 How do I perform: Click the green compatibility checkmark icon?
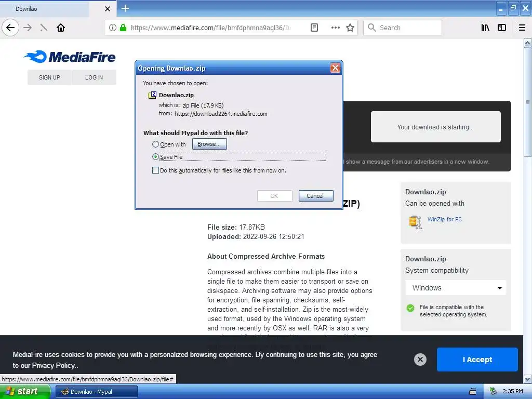[410, 308]
